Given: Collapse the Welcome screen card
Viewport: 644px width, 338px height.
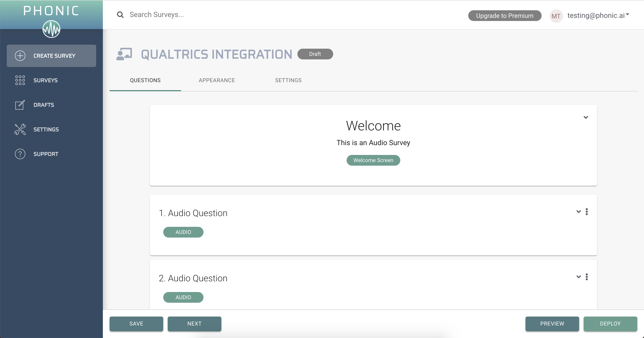Looking at the screenshot, I should coord(586,117).
